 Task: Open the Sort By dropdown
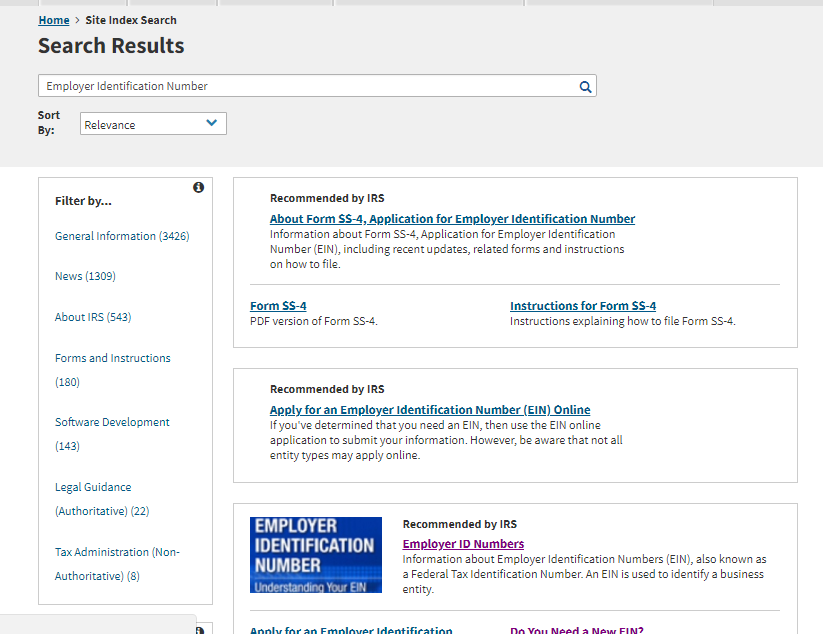click(x=153, y=124)
